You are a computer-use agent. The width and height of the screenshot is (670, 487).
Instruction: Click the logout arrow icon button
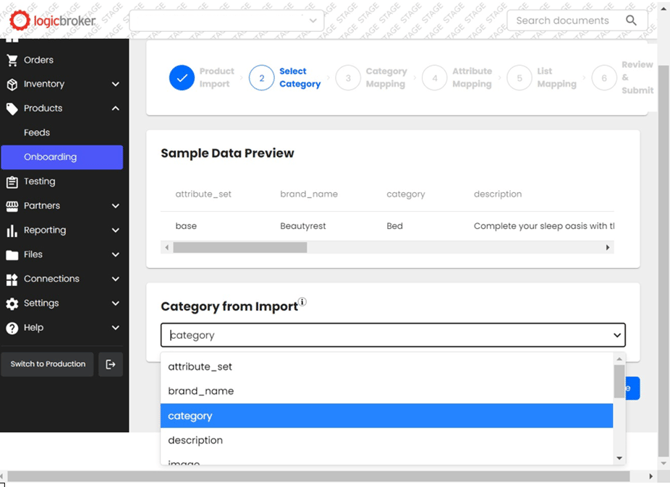(x=111, y=364)
